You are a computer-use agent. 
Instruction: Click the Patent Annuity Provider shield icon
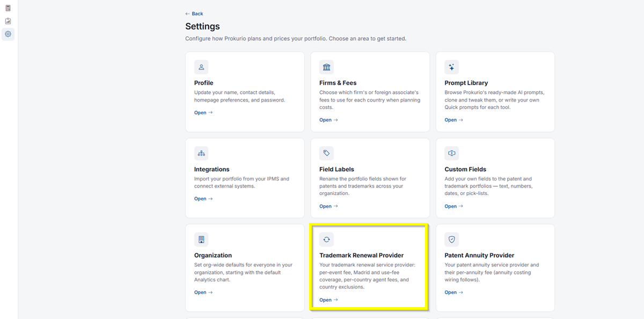[451, 240]
